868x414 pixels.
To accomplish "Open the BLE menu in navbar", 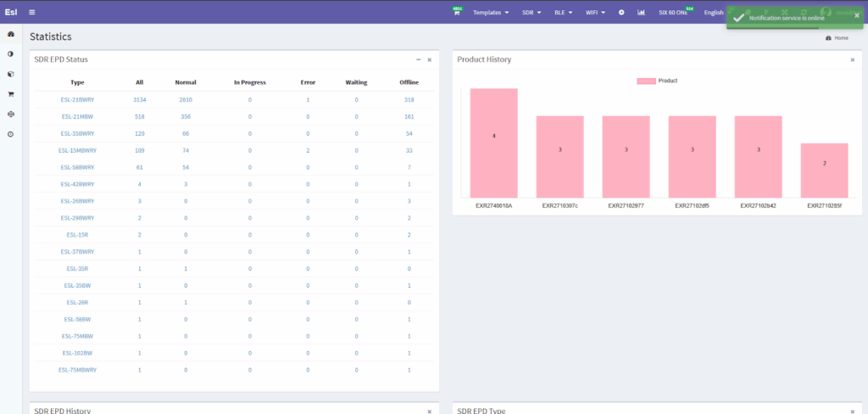I will 564,13.
